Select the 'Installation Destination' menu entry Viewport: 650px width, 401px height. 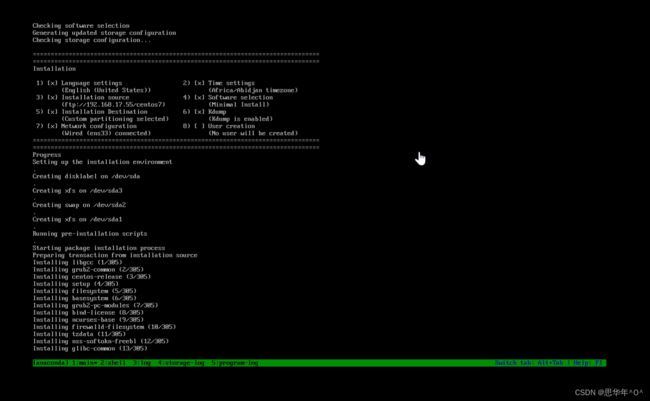(104, 112)
